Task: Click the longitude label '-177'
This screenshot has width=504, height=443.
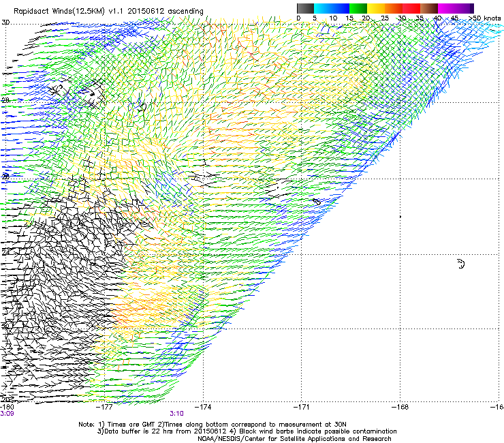Action: point(104,407)
